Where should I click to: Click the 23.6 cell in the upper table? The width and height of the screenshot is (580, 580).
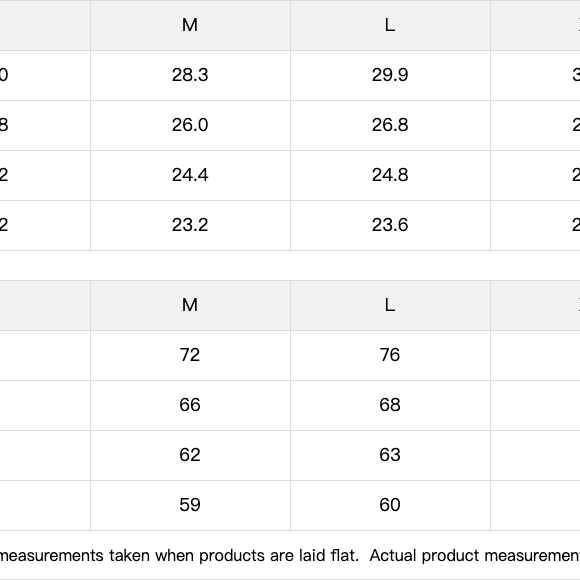tap(390, 225)
